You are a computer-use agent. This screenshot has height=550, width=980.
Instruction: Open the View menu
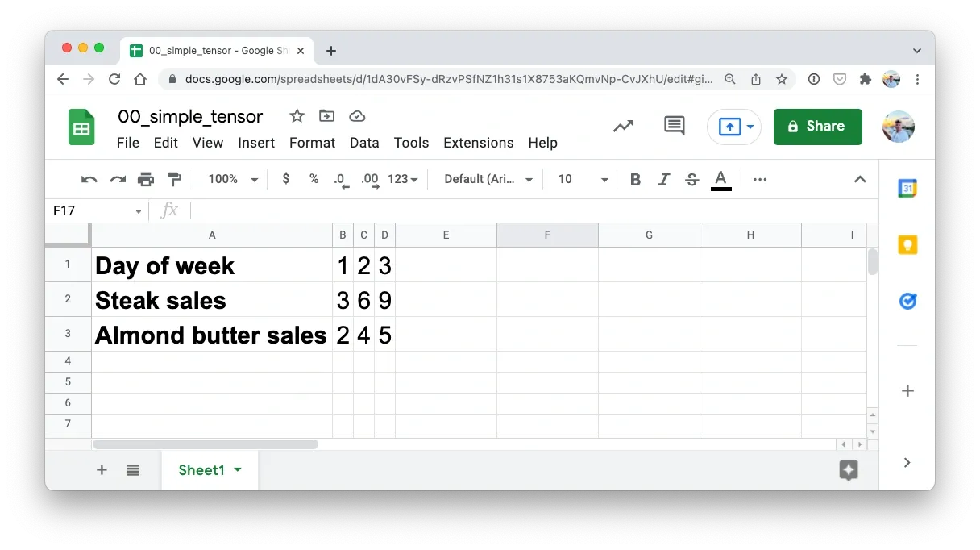(208, 143)
